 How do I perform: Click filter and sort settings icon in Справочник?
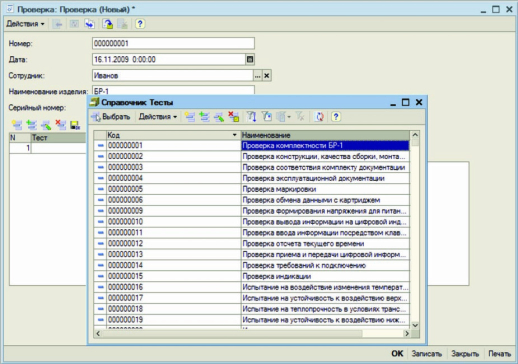[251, 117]
